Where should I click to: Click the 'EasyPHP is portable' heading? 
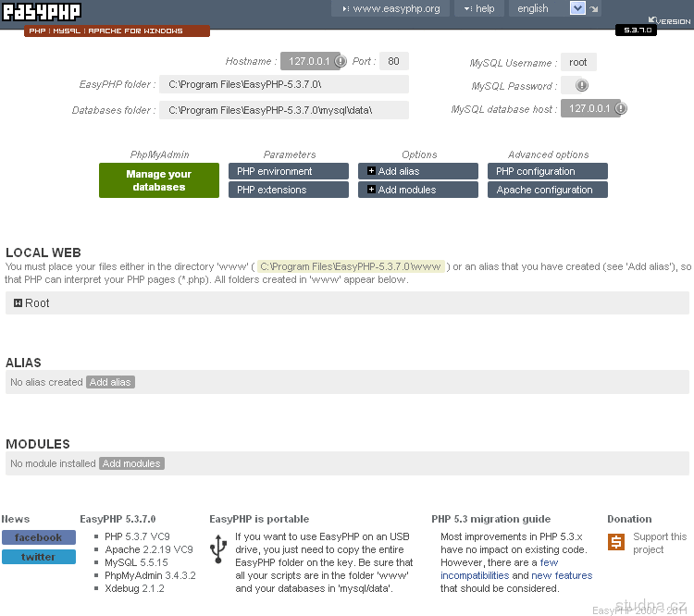tap(259, 519)
